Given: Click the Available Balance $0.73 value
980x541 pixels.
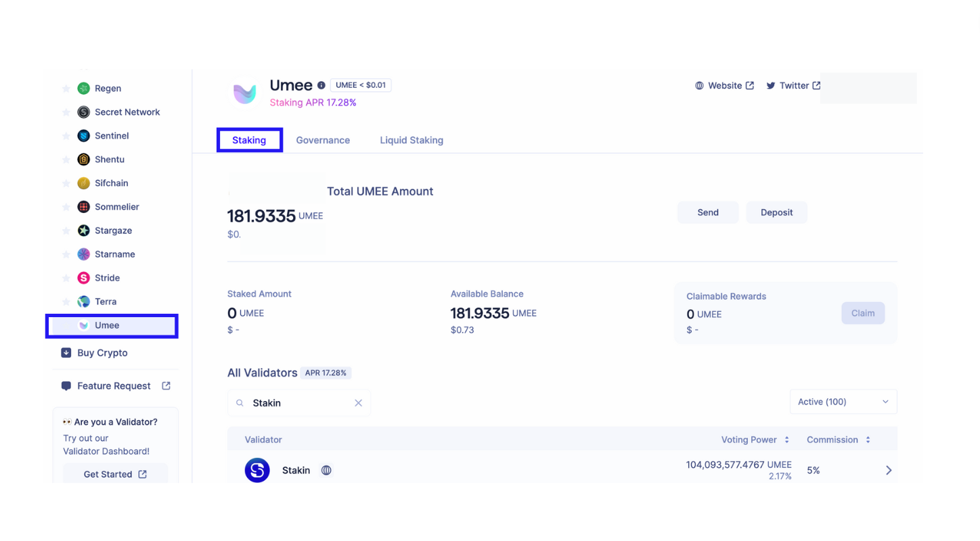Looking at the screenshot, I should coord(462,330).
